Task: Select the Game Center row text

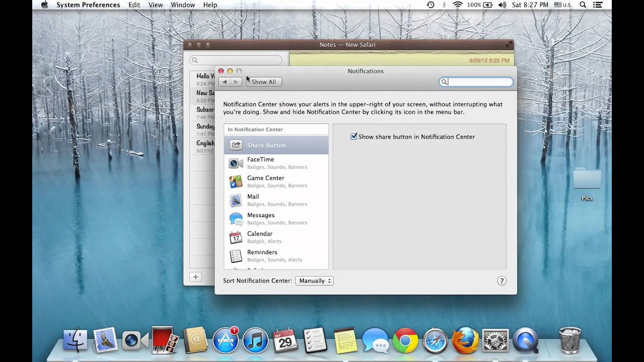Action: (266, 178)
